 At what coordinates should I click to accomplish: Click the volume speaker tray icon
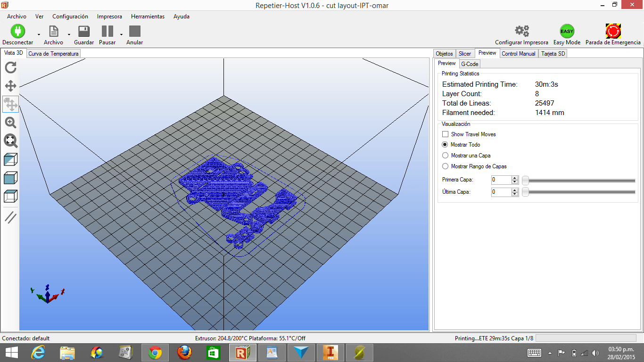click(x=596, y=353)
